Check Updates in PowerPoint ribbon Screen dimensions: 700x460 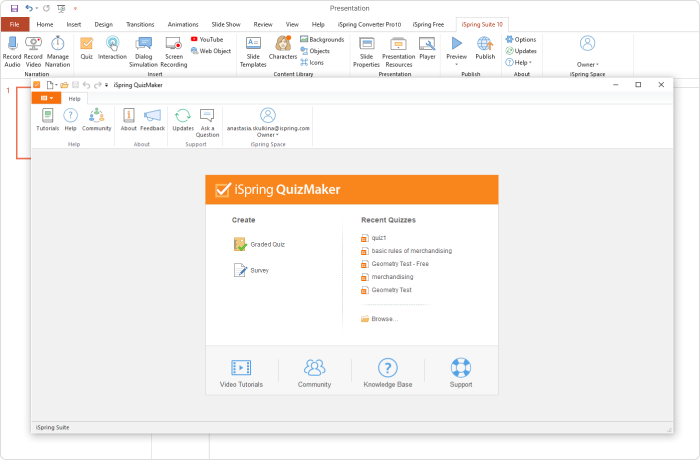point(521,51)
